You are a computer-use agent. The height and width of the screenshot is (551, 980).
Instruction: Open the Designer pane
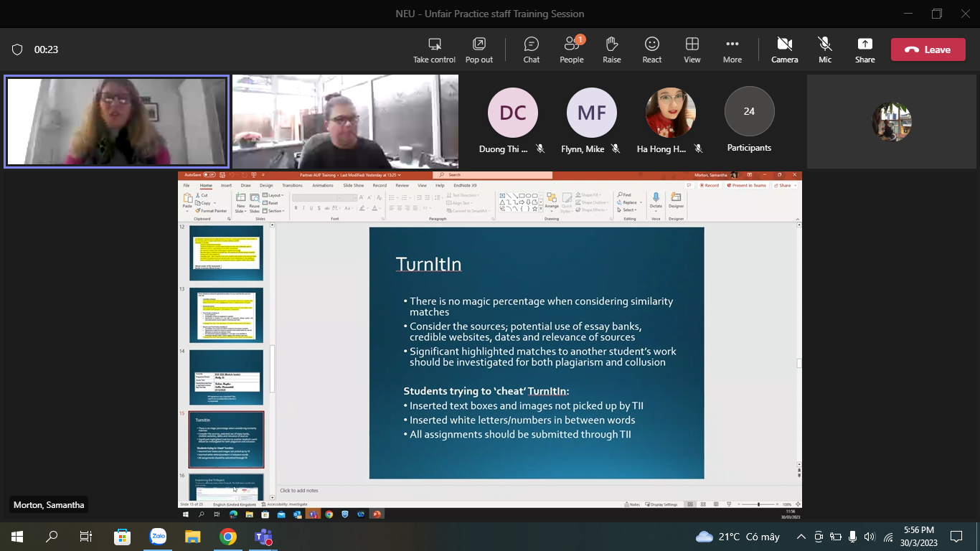click(x=676, y=200)
